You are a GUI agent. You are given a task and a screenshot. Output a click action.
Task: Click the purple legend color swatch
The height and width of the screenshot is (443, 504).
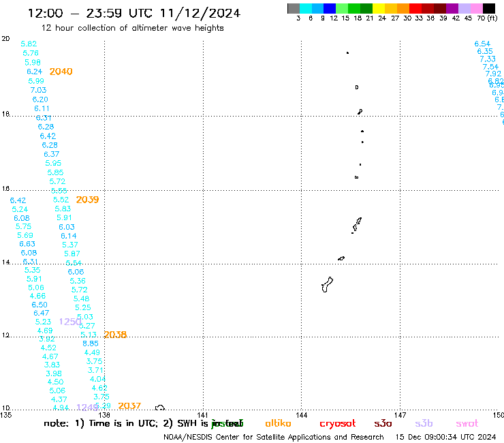452,8
